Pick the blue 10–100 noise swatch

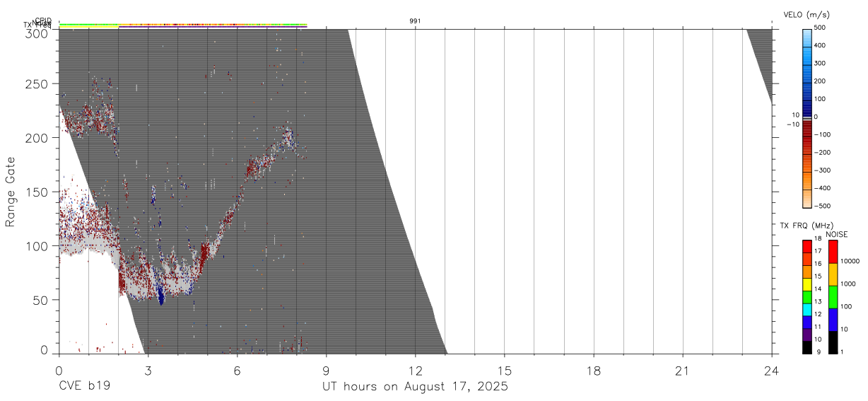tap(833, 320)
